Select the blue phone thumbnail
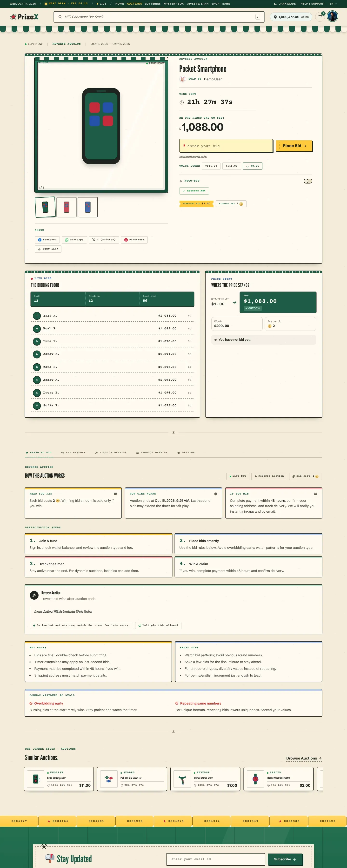This screenshot has height=868, width=347. tap(87, 207)
